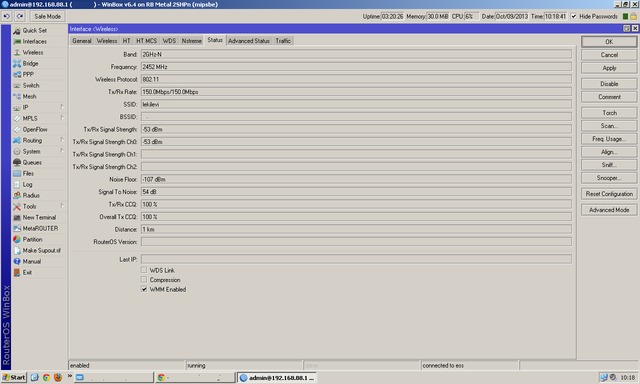This screenshot has width=640, height=384.
Task: Open the Torch tool button
Action: 609,113
